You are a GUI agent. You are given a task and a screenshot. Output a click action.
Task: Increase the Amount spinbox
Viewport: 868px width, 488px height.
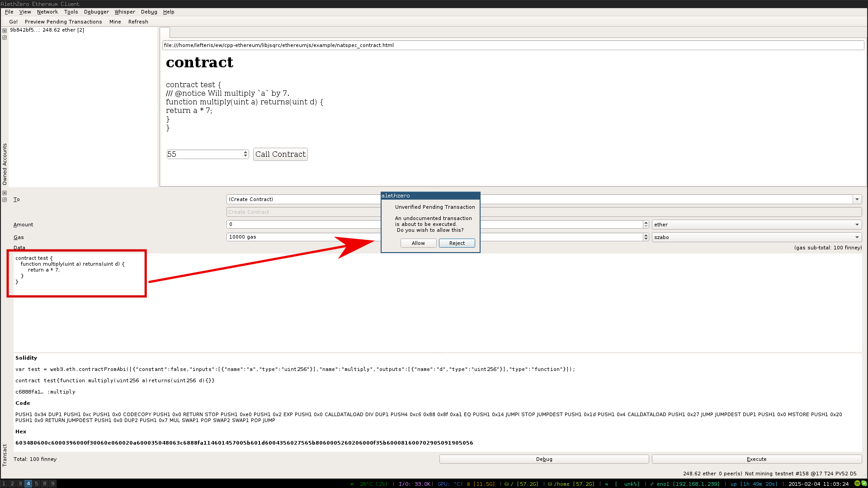pyautogui.click(x=646, y=223)
